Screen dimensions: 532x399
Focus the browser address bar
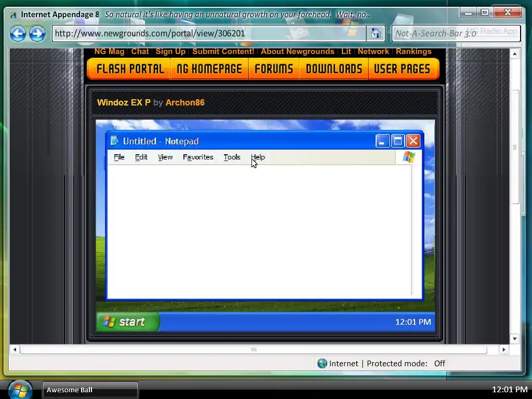[x=209, y=33]
